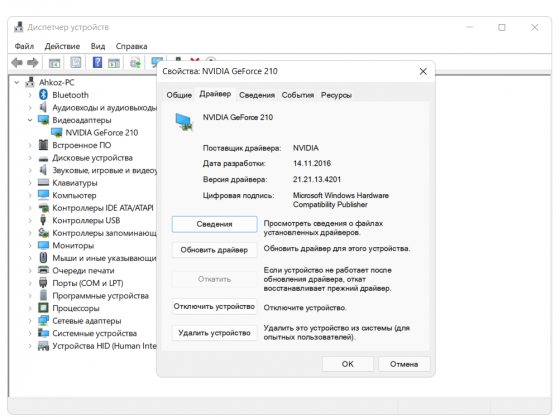Image resolution: width=560 pixels, height=417 pixels.
Task: Click the Update driver gear toolbar icon
Action: pos(135,63)
